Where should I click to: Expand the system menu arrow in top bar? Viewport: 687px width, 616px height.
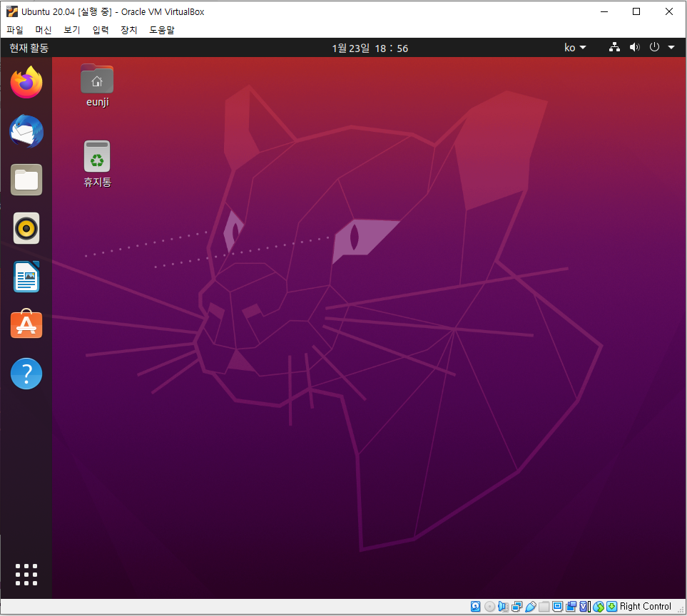[x=671, y=47]
